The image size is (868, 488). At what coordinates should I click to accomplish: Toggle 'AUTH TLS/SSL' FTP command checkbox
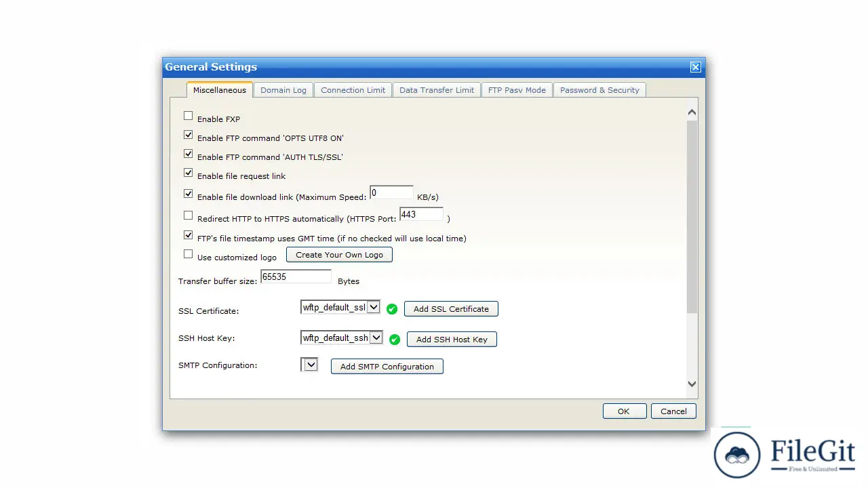point(189,154)
